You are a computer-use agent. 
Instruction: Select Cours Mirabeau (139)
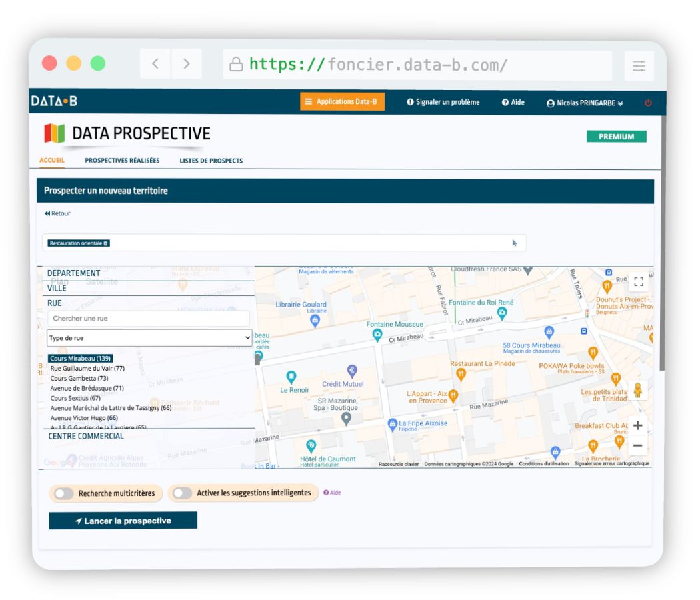tap(81, 359)
